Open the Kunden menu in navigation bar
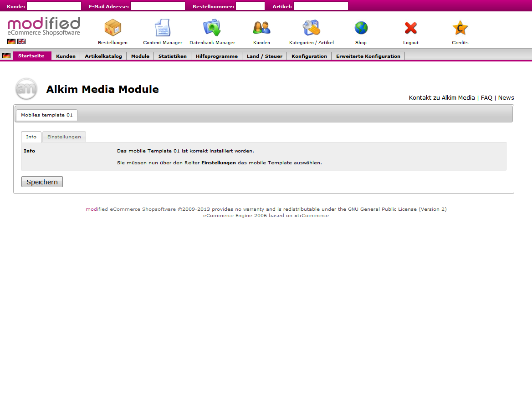Screen dimensions: 532x396 click(66, 56)
